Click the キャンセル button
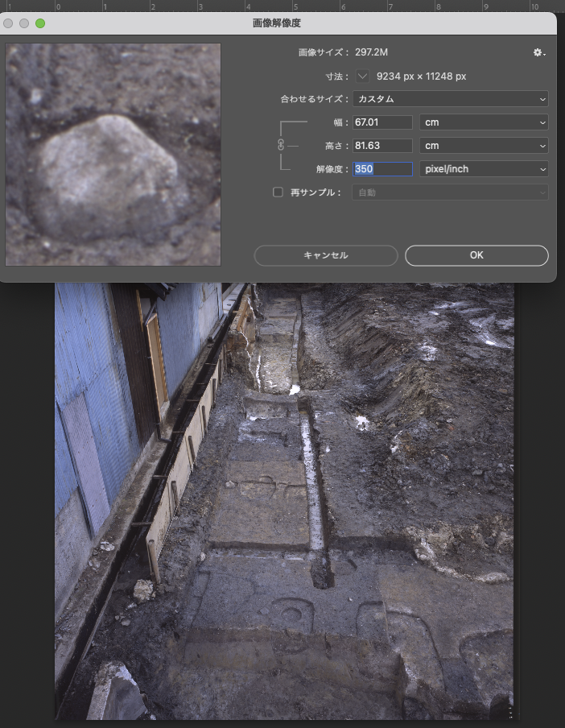The width and height of the screenshot is (565, 728). click(x=326, y=255)
